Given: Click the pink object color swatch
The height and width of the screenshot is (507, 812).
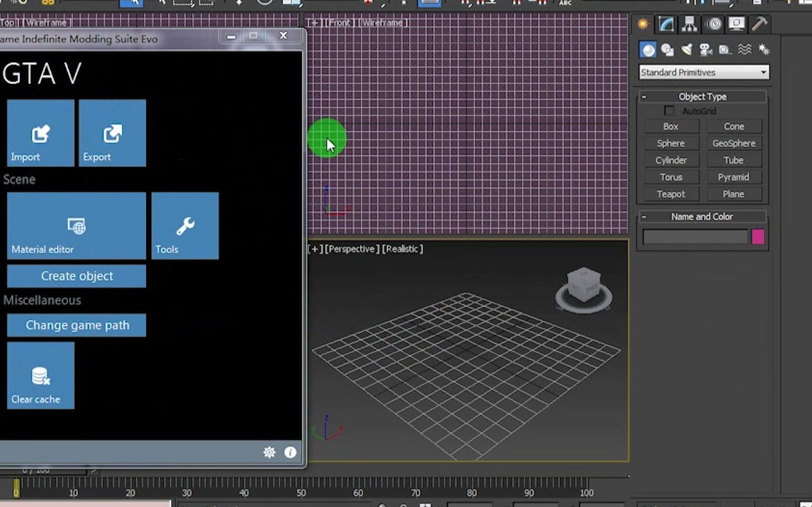Looking at the screenshot, I should 758,237.
